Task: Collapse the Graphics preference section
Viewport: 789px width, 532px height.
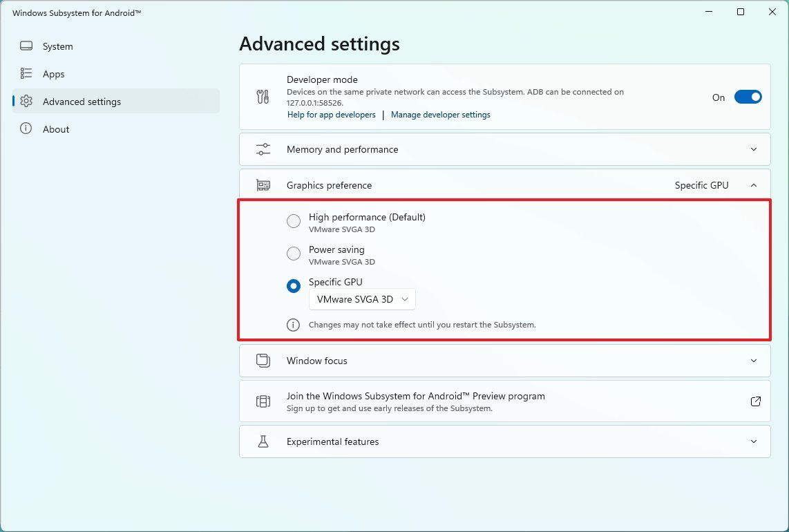Action: 754,184
